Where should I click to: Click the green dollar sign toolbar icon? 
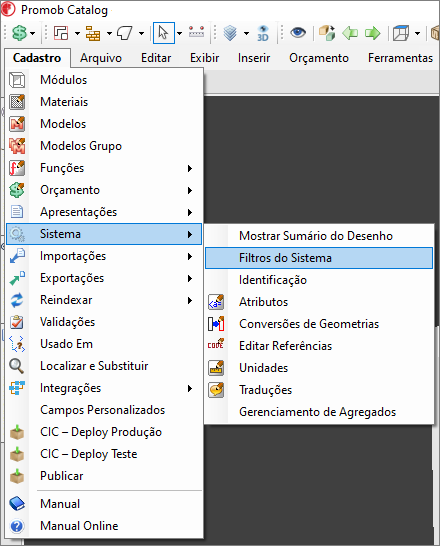point(20,33)
